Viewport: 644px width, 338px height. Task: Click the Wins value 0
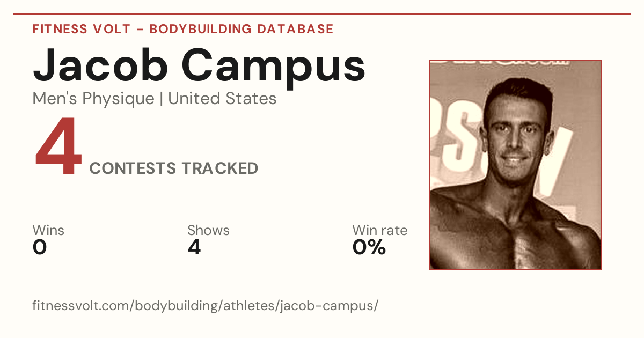40,247
